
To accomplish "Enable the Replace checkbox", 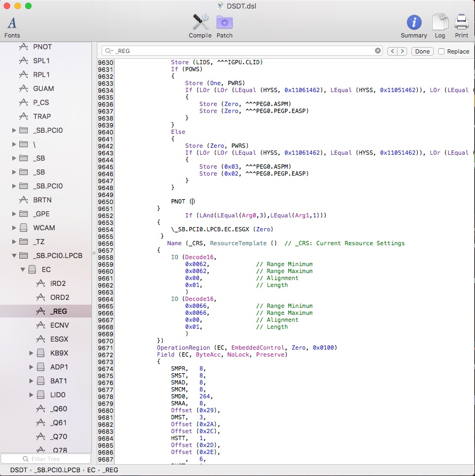I will [441, 51].
